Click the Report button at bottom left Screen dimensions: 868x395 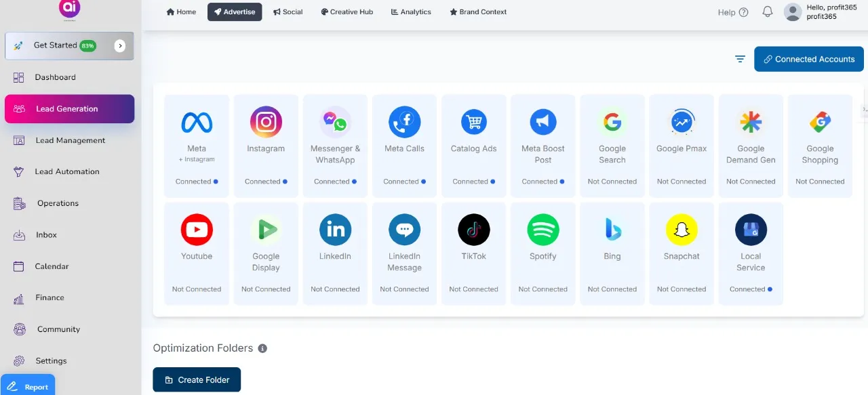pyautogui.click(x=28, y=387)
